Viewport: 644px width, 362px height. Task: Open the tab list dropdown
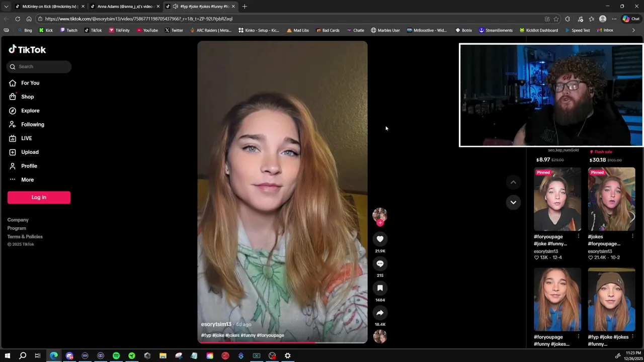tap(6, 7)
